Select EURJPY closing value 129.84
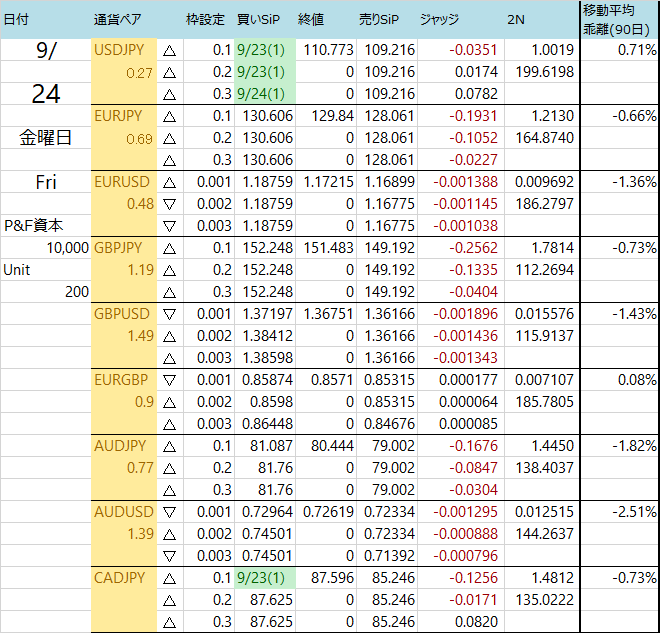This screenshot has width=660, height=633. tap(333, 116)
